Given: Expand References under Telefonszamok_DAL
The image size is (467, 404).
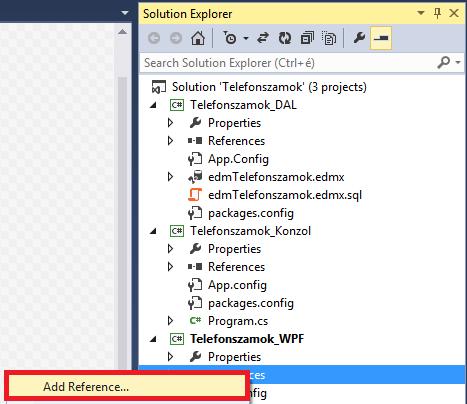Looking at the screenshot, I should click(170, 141).
